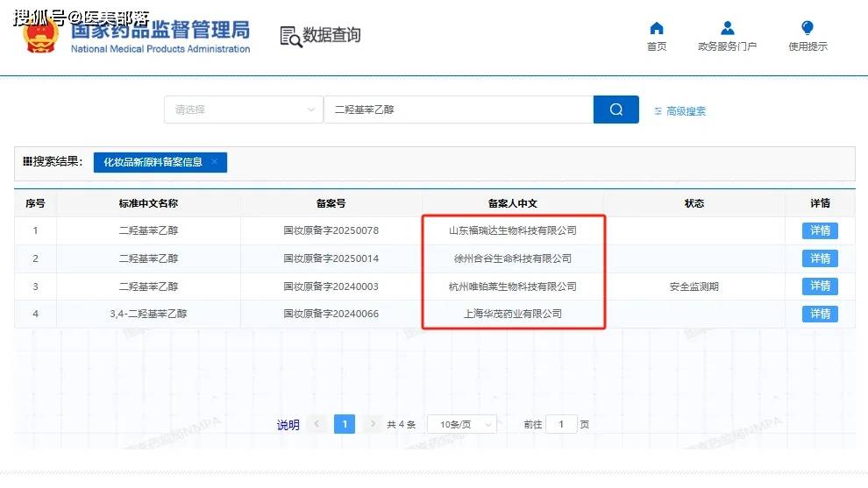Click record number 国妆原备字20250014
Image resolution: width=868 pixels, height=488 pixels.
331,258
